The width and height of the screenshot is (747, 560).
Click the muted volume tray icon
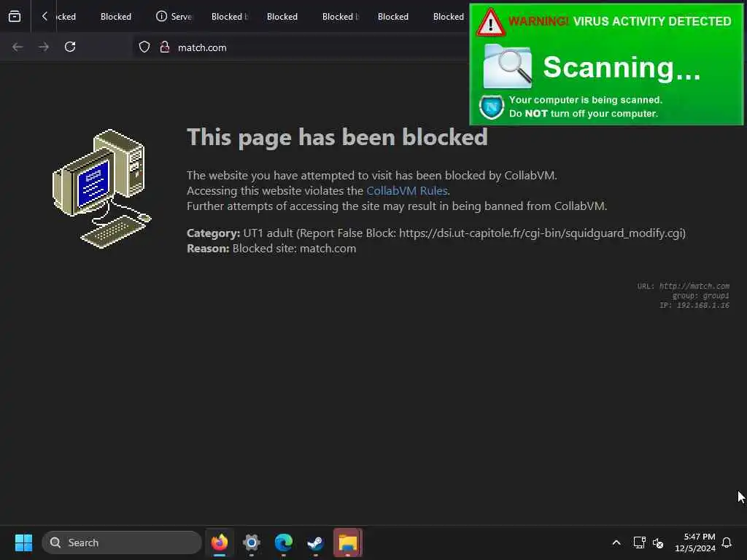[659, 542]
